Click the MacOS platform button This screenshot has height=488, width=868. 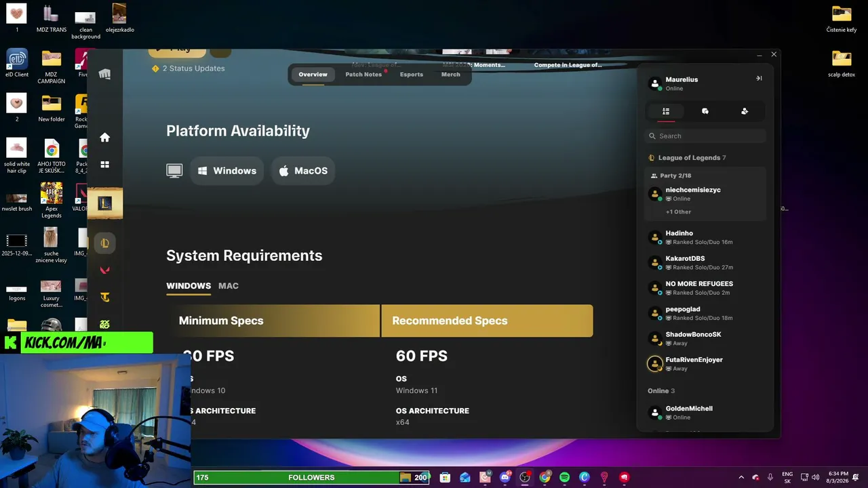[303, 171]
